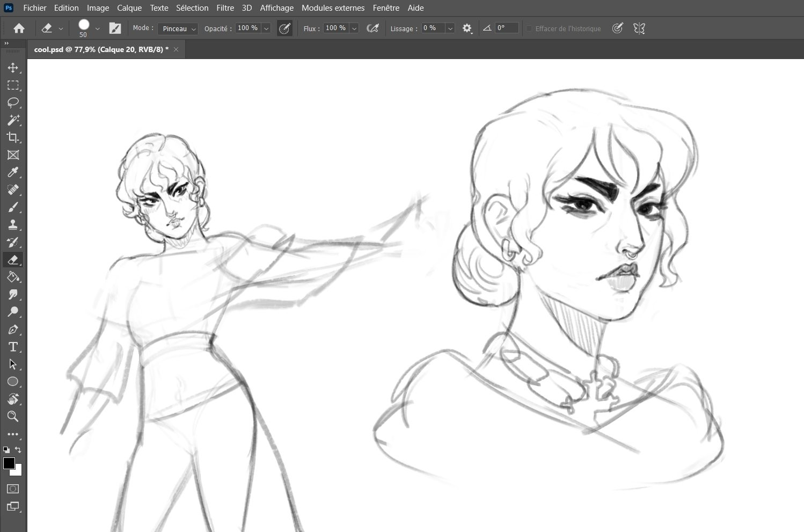The image size is (804, 532).
Task: Change the screen mode
Action: 13,506
